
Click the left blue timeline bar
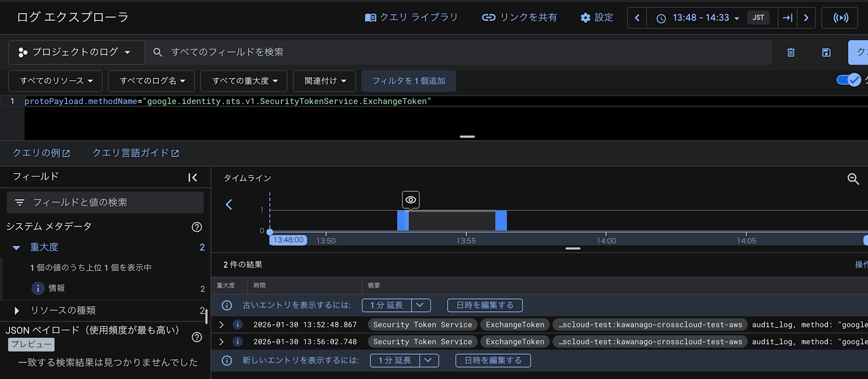coord(403,221)
